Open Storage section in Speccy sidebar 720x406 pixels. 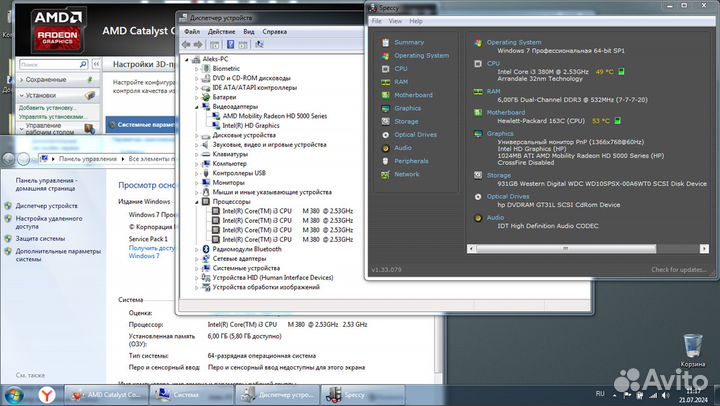click(x=406, y=122)
